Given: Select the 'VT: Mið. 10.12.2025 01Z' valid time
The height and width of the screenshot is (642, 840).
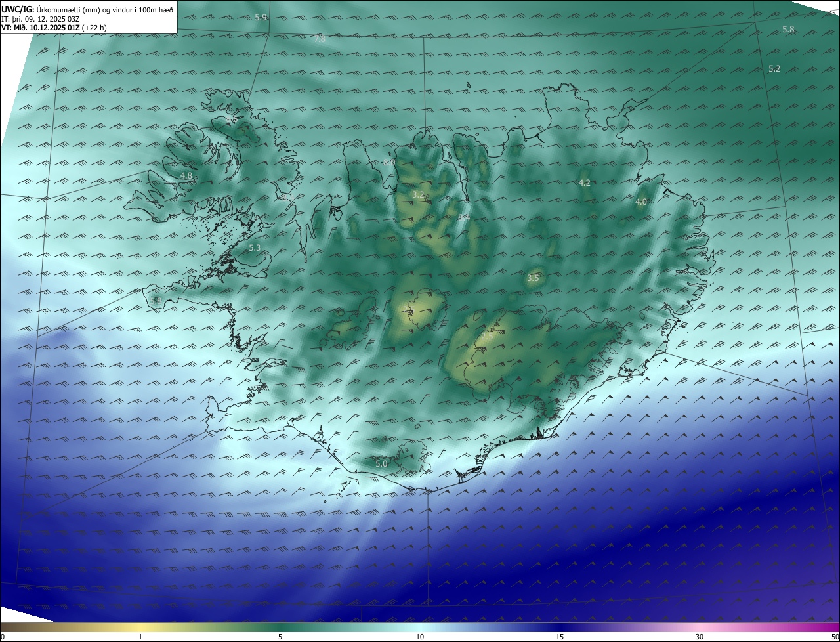Looking at the screenshot, I should tap(41, 28).
